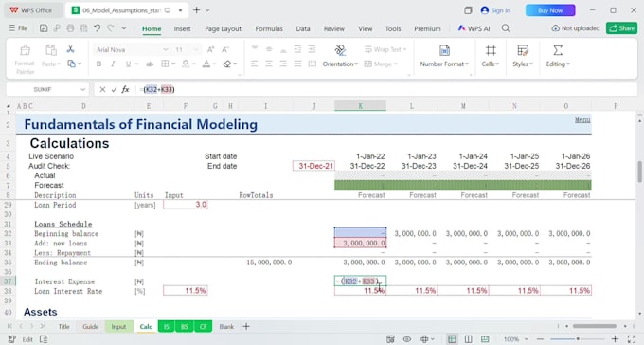The width and height of the screenshot is (644, 345).
Task: Align text right
Action: click(283, 64)
